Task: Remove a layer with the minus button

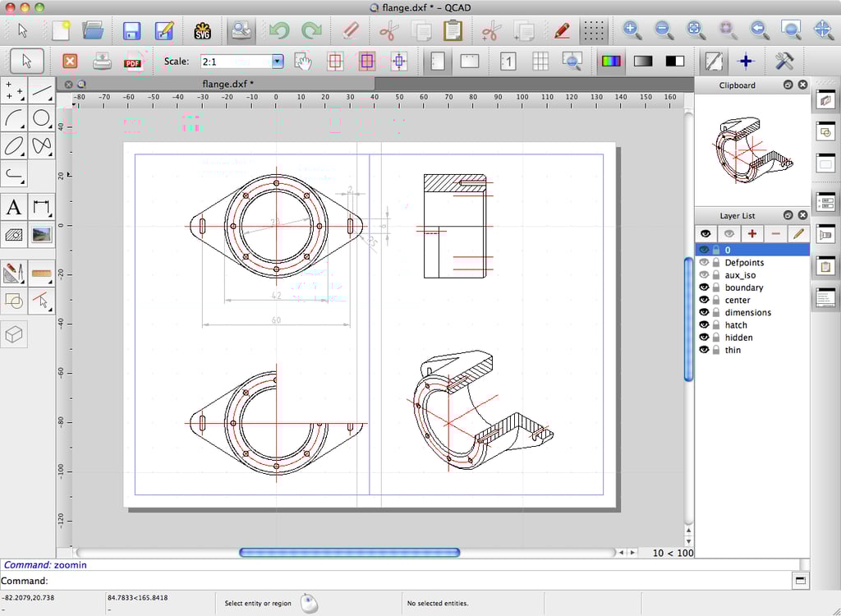Action: point(776,233)
